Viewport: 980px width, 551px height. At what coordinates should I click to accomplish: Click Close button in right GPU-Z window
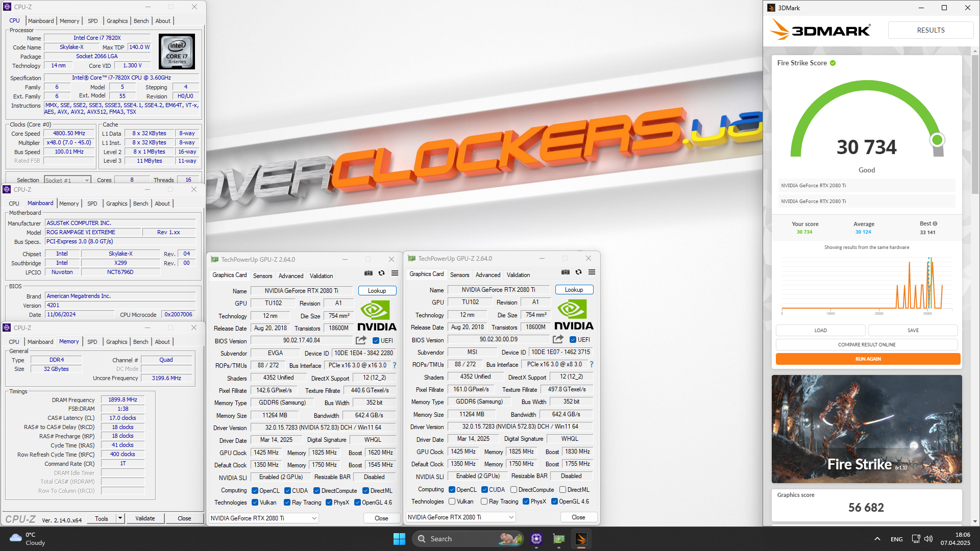tap(578, 517)
